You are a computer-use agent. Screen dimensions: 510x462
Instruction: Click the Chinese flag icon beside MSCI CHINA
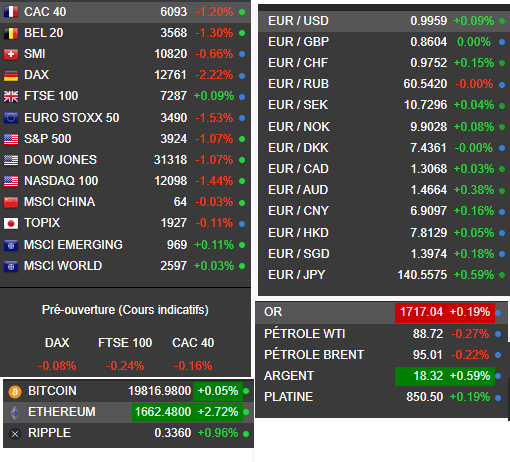click(x=11, y=202)
